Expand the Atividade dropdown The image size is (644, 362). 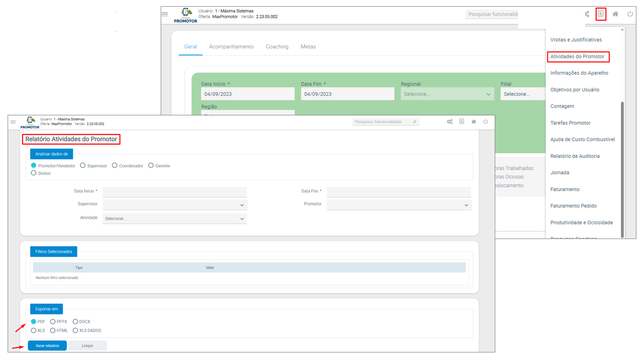[x=175, y=219]
